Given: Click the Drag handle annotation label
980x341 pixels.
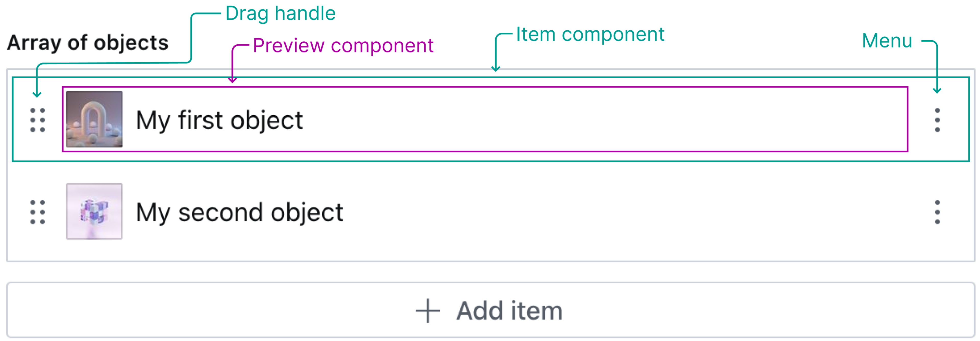Looking at the screenshot, I should tap(280, 14).
